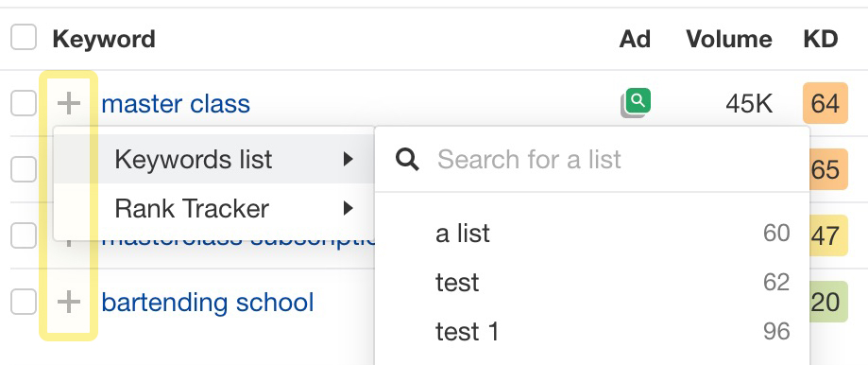868x365 pixels.
Task: Click the KD 20 badge
Action: 825,302
